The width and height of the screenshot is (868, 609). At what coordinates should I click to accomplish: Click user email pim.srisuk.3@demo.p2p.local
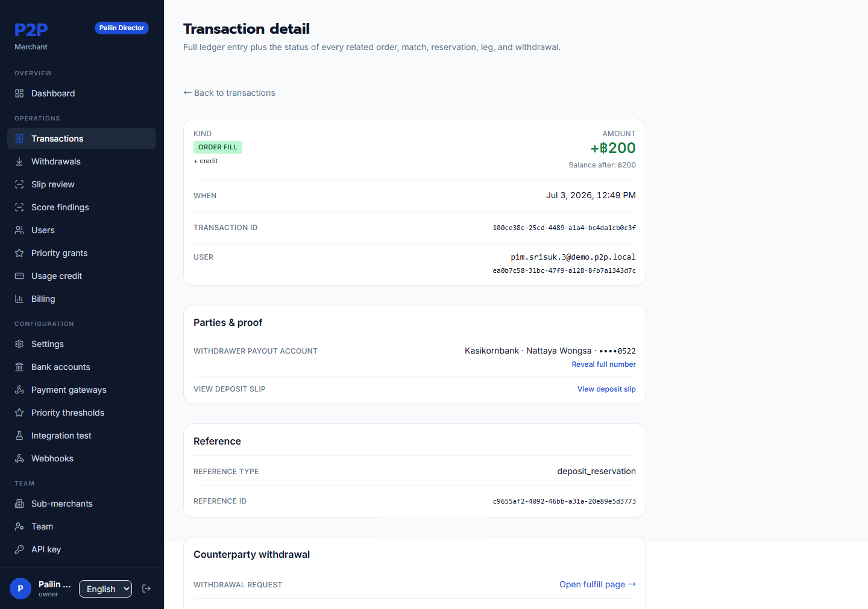pos(573,257)
